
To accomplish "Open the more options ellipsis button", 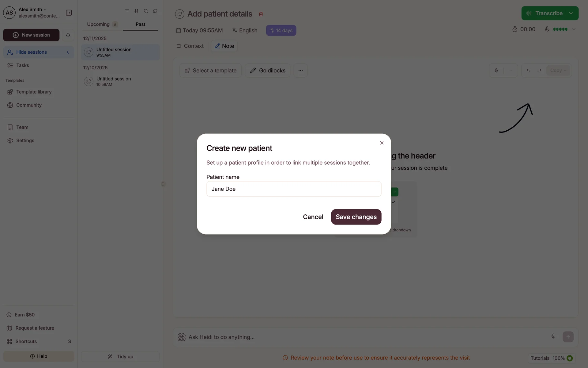I will [x=300, y=71].
